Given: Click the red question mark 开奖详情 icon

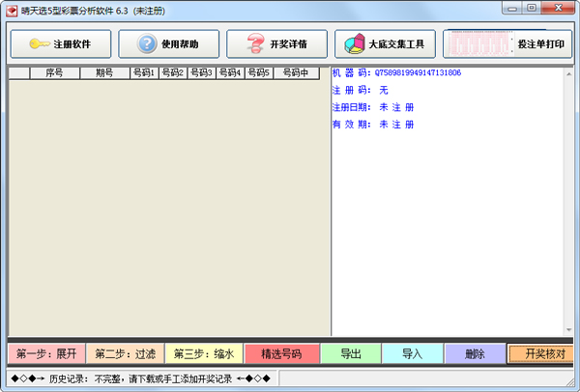Looking at the screenshot, I should pos(255,44).
